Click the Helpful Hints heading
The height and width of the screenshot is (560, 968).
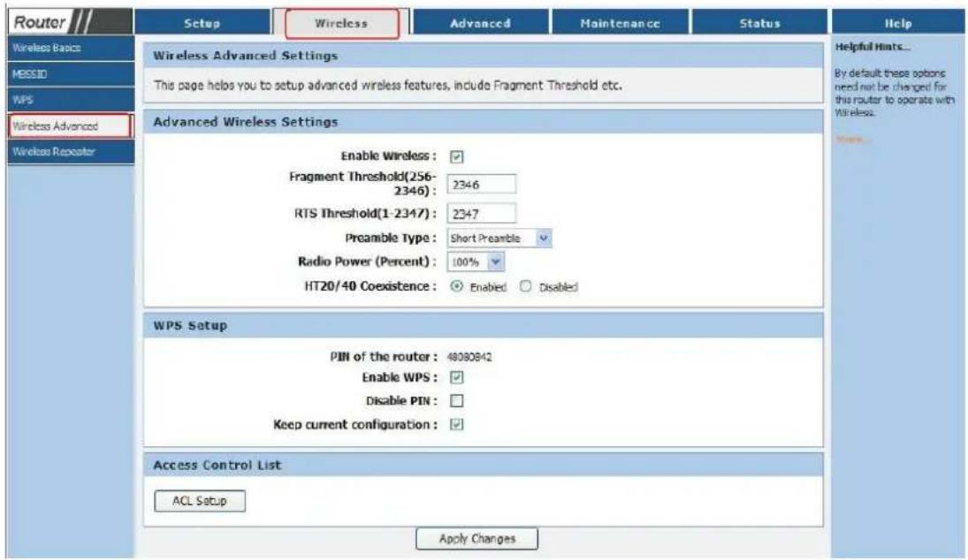tap(872, 47)
